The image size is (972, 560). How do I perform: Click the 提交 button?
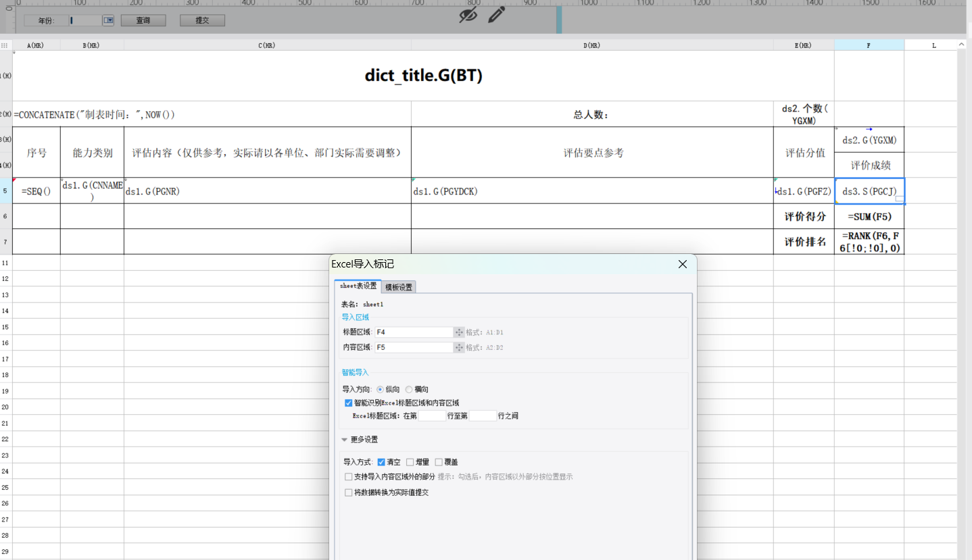[x=202, y=20]
